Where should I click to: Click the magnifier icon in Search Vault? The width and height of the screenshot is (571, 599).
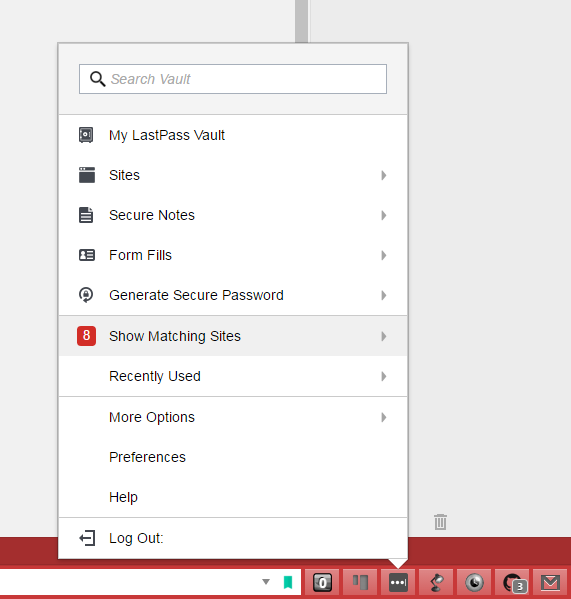point(97,79)
